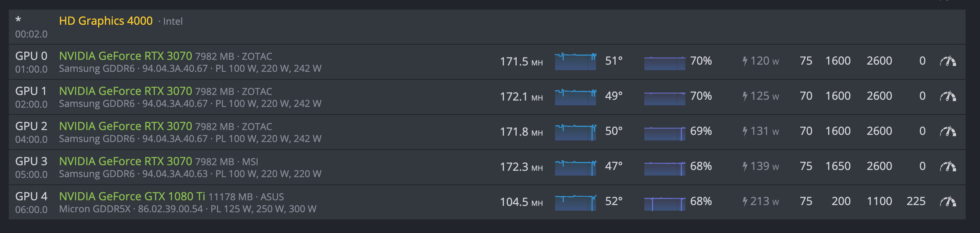
Task: Click the GPU 2 label at 04:00.0
Action: (31, 126)
